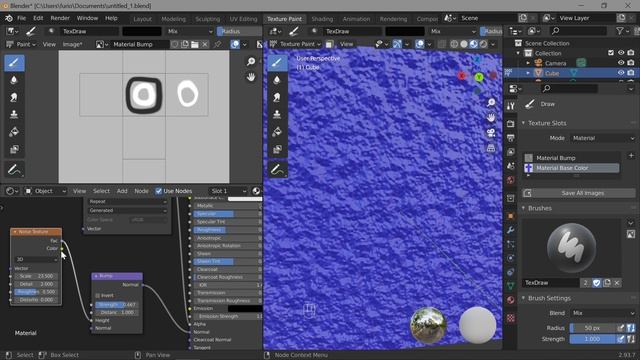Select the Annotate tool in image editor

click(x=14, y=169)
